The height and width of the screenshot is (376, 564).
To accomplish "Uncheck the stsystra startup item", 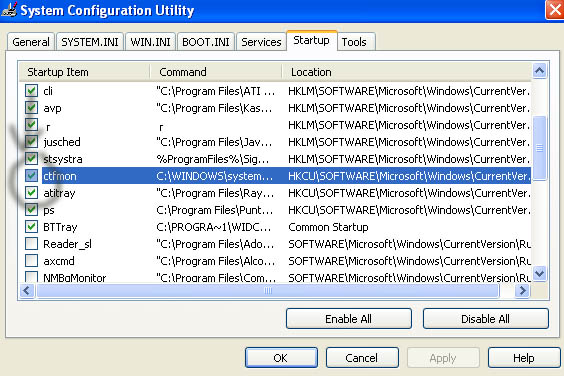I will coord(31,158).
